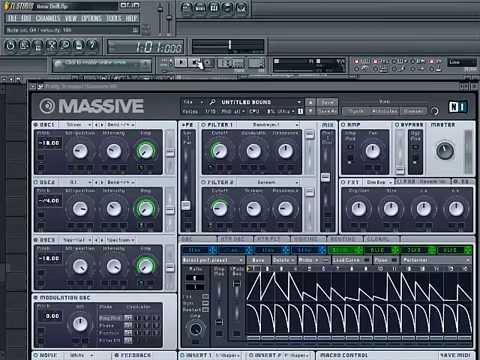480x360 pixels.
Task: Click the filter MIX fader handle
Action: point(325,177)
